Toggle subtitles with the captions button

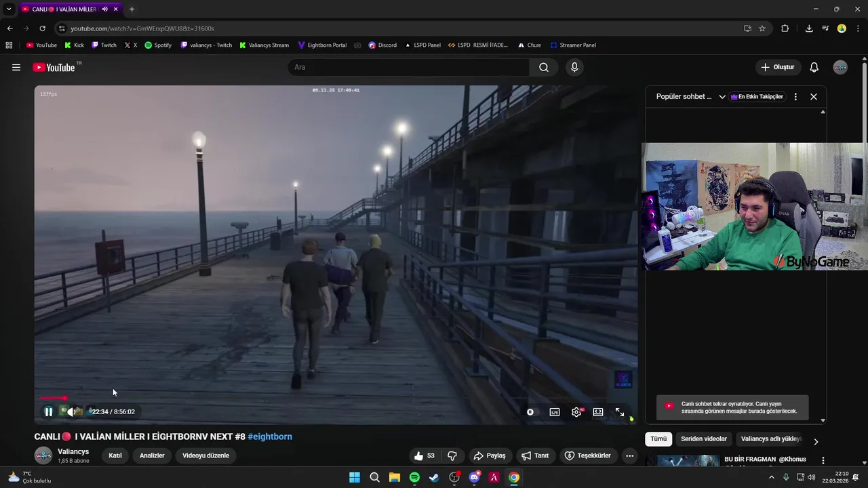click(x=555, y=412)
